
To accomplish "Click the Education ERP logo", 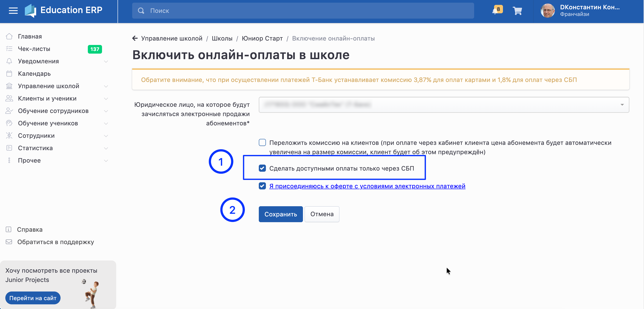I will click(x=63, y=10).
